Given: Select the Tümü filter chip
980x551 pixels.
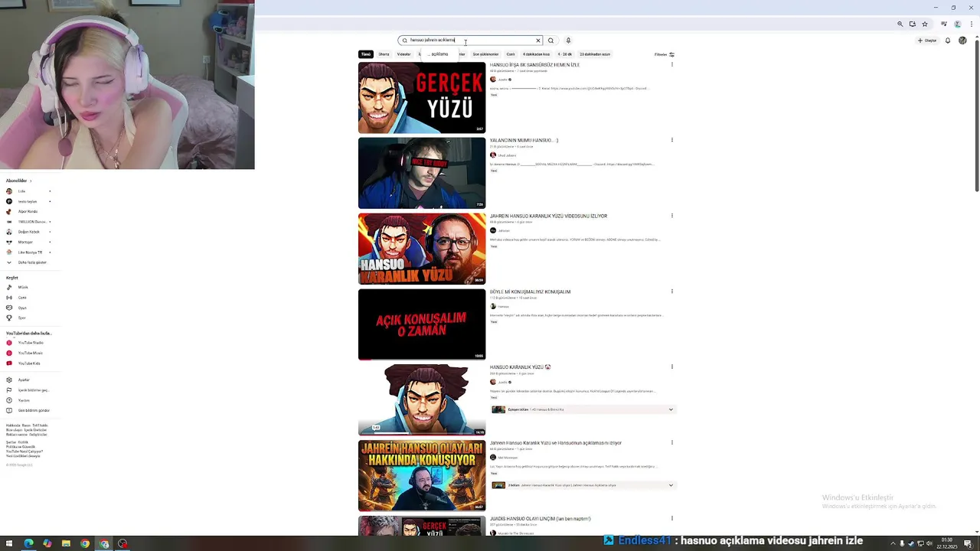Looking at the screenshot, I should pos(366,54).
